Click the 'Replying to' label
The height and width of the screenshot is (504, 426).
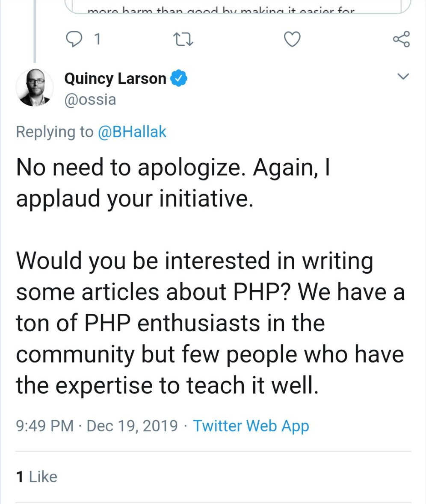tap(54, 132)
